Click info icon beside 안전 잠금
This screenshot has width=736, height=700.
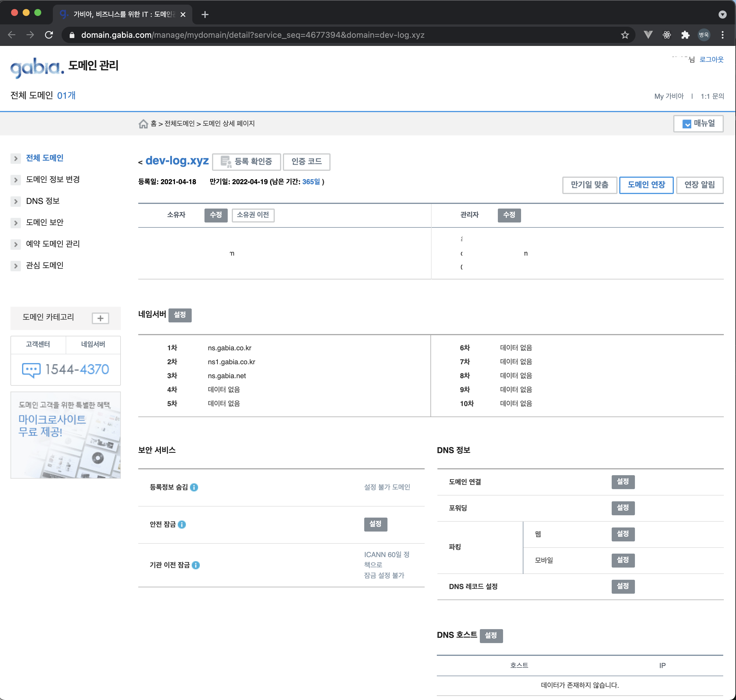(x=182, y=525)
